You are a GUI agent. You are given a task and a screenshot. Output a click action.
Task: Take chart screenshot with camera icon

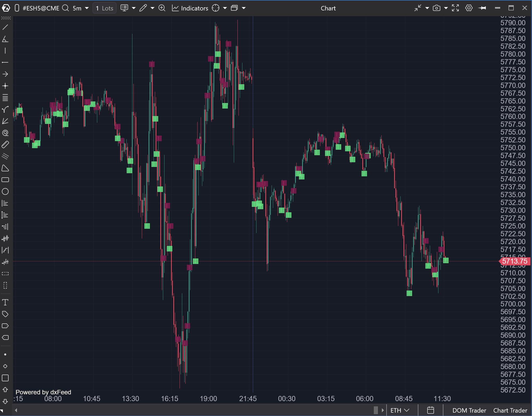(436, 8)
